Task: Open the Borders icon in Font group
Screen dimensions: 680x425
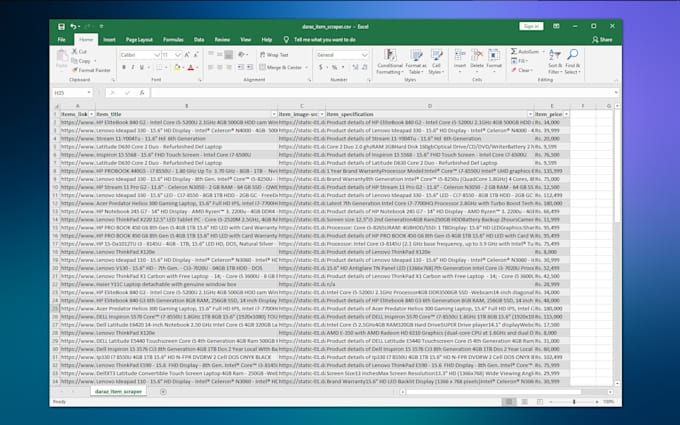Action: pos(159,67)
